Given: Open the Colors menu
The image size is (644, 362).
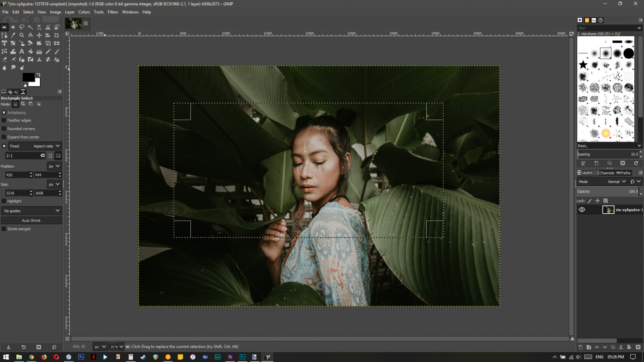Looking at the screenshot, I should (x=84, y=12).
